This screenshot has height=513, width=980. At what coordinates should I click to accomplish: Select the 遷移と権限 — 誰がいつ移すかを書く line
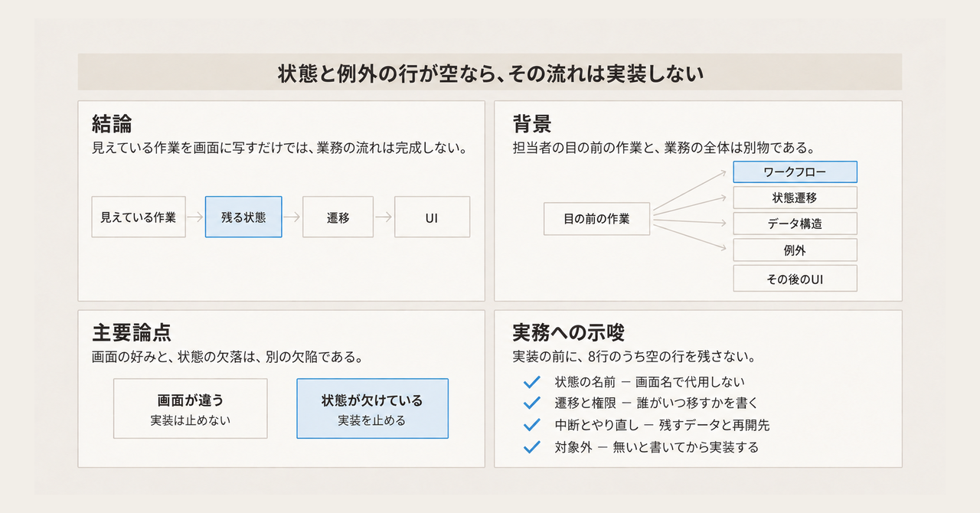(656, 403)
